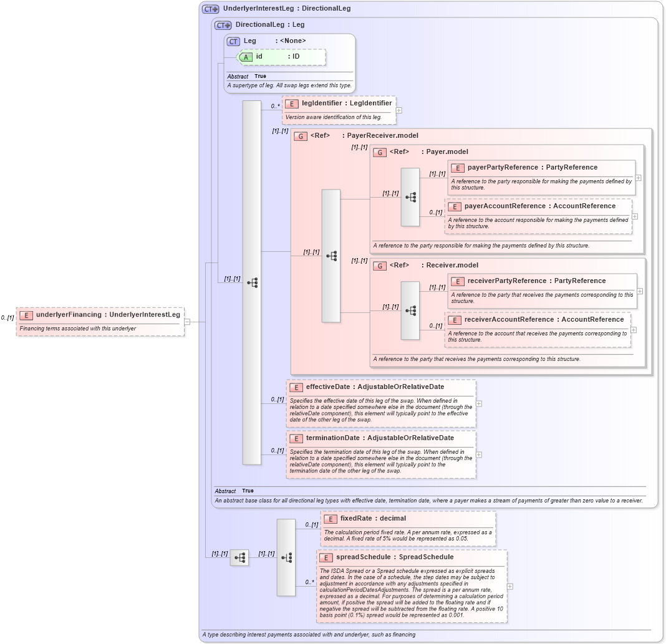The height and width of the screenshot is (644, 666).
Task: Select the E icon of legIdentifier element
Action: click(x=291, y=103)
